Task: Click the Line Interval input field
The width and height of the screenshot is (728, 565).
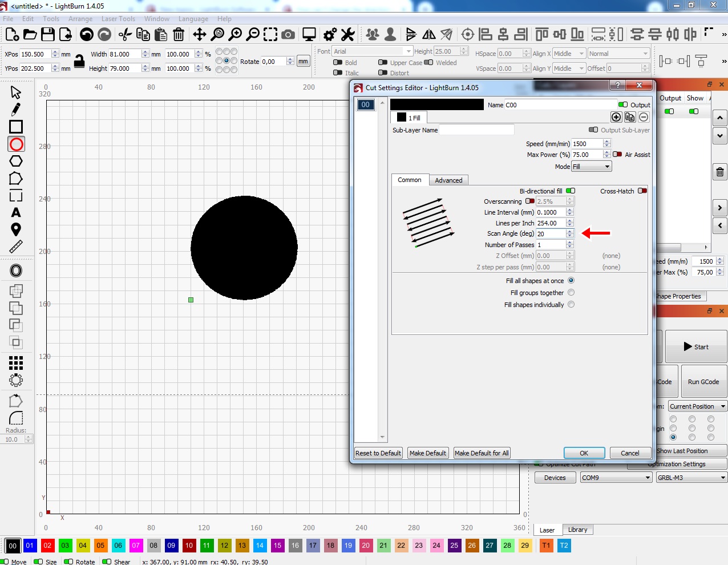Action: coord(551,212)
